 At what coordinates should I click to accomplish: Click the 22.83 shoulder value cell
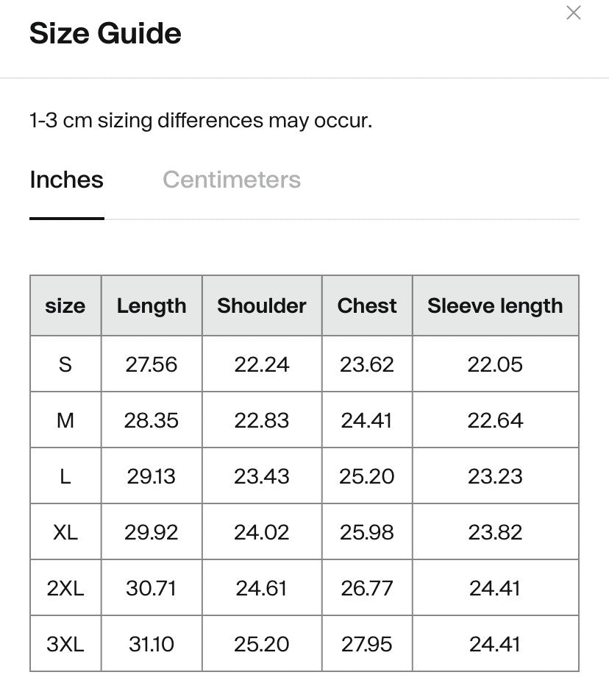[x=262, y=420]
